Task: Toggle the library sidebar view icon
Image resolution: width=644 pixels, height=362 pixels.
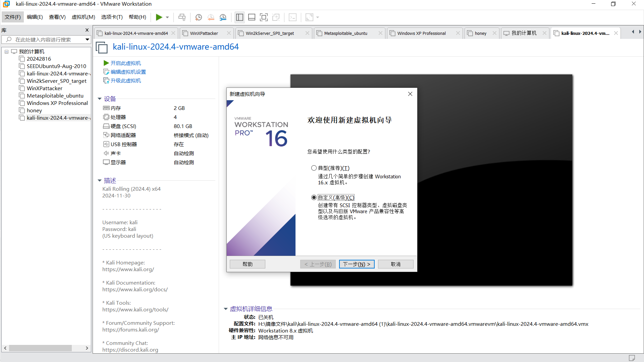Action: tap(239, 17)
